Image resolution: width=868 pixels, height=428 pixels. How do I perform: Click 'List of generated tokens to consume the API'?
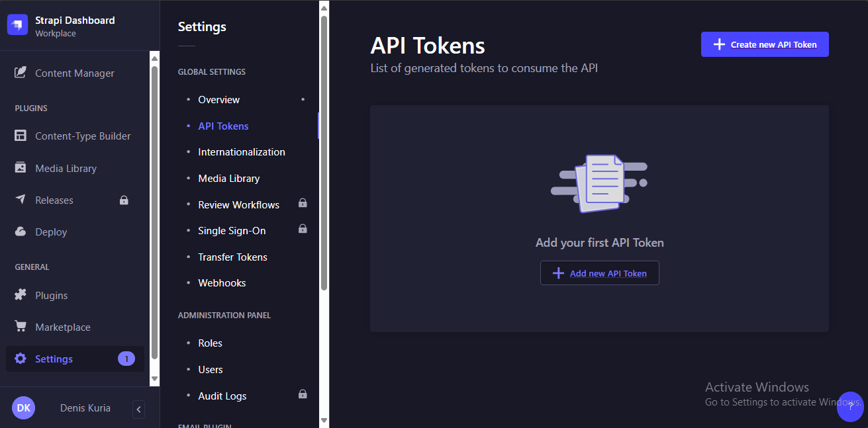(484, 67)
